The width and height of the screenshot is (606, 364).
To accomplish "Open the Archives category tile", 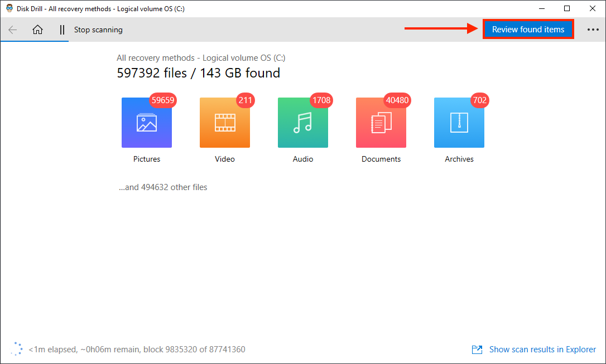I will click(459, 123).
